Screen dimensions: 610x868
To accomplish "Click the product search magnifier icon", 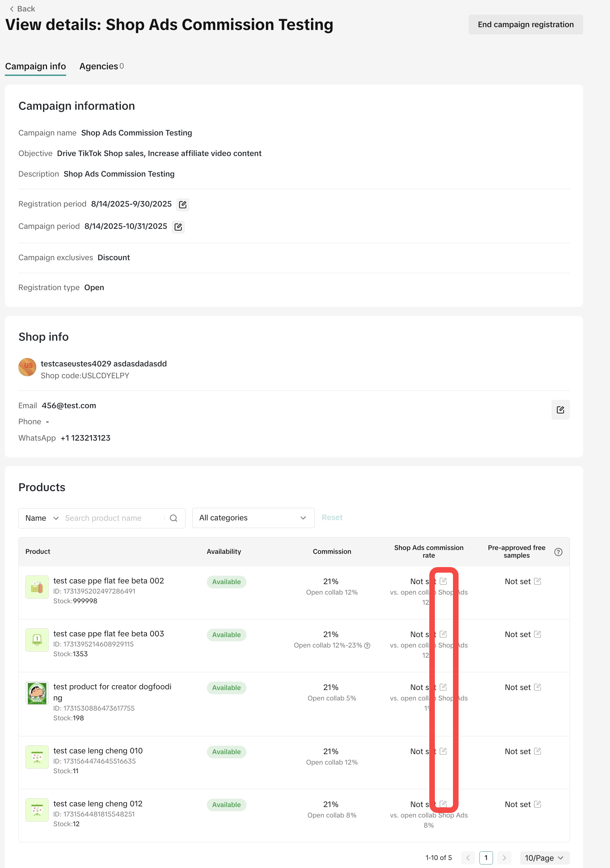I will point(173,518).
